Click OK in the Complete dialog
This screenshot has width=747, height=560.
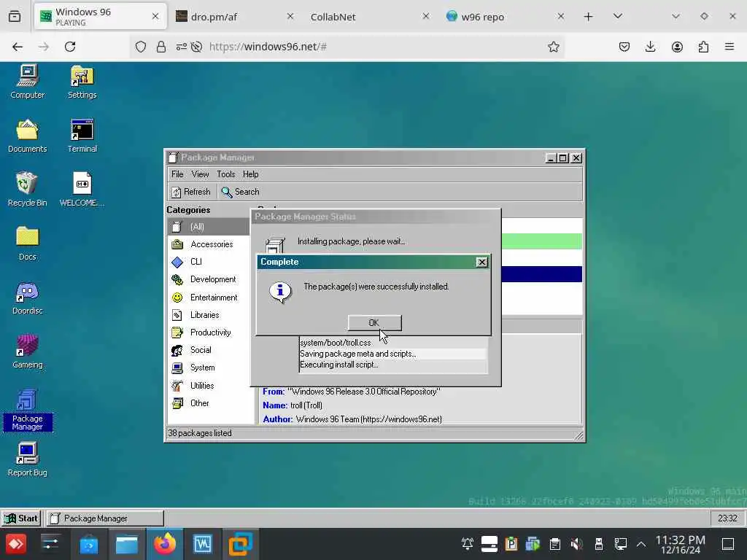[x=374, y=323]
